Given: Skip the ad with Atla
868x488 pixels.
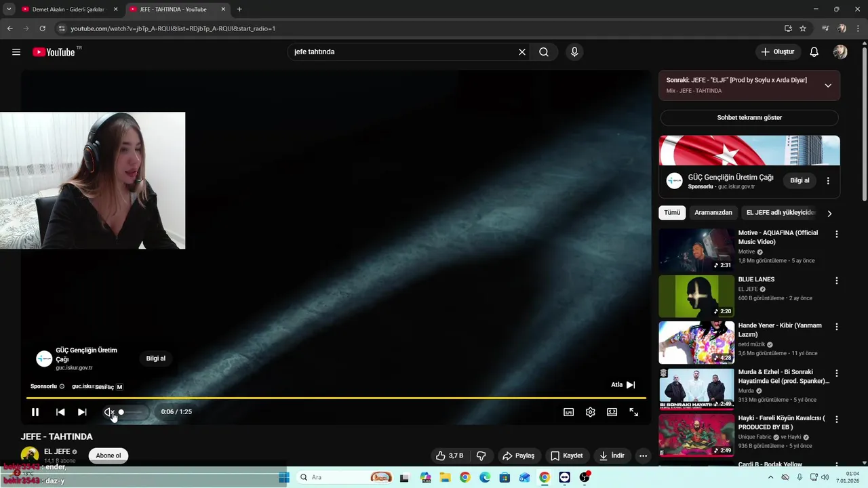Looking at the screenshot, I should (623, 385).
